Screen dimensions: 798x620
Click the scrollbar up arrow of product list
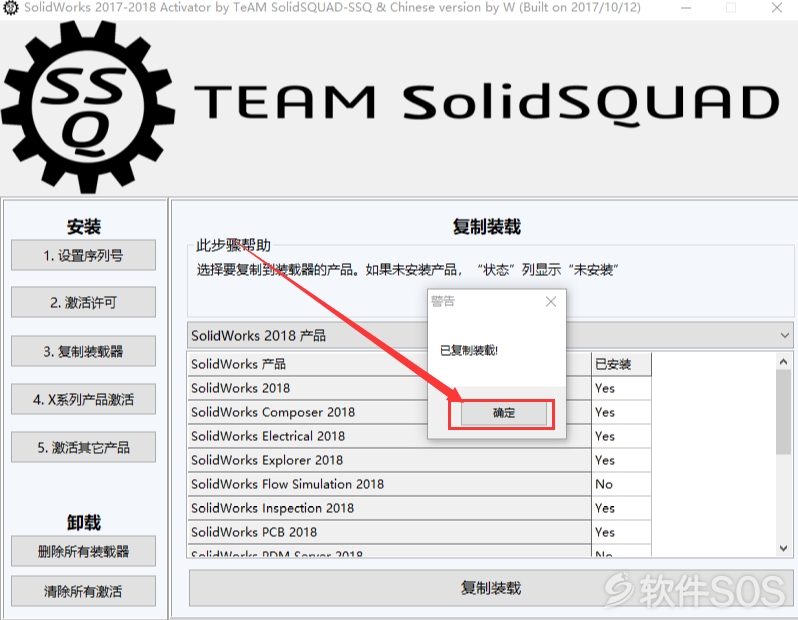(783, 362)
